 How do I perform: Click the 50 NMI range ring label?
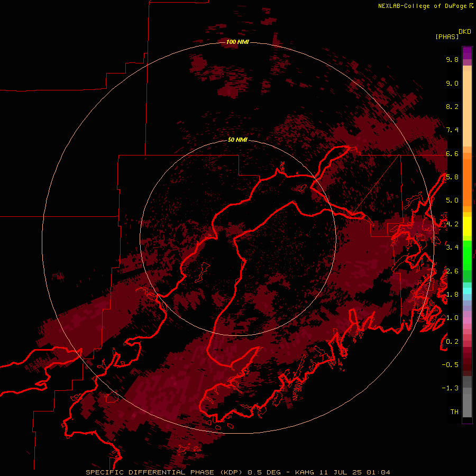click(x=237, y=140)
